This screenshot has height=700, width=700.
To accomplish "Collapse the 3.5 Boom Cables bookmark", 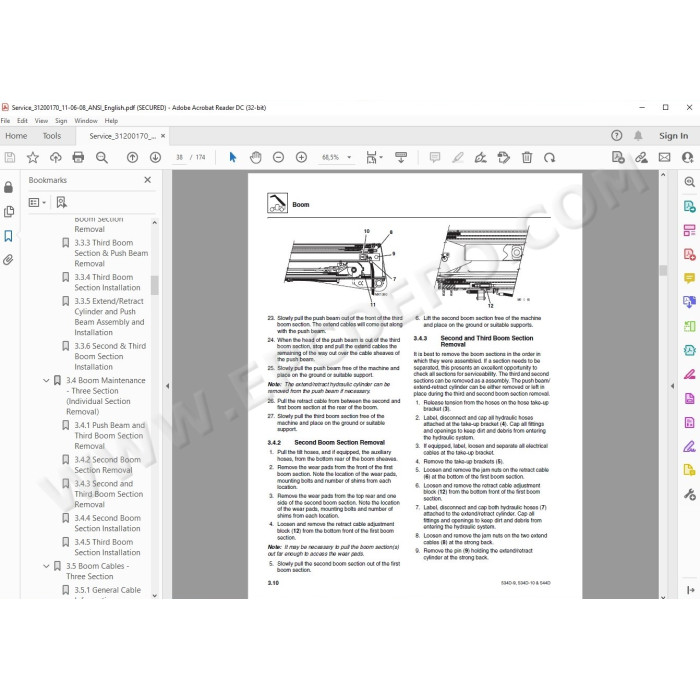I will (x=46, y=566).
